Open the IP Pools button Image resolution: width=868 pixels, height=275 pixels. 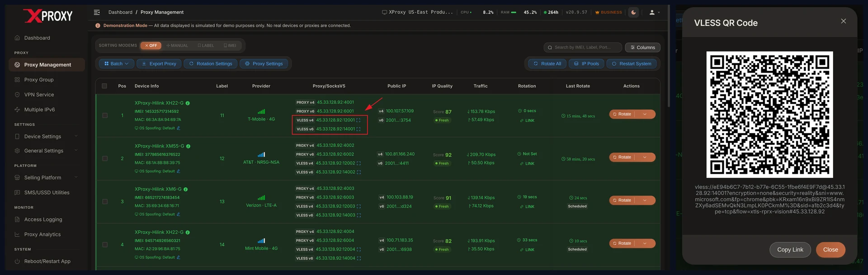pos(587,64)
